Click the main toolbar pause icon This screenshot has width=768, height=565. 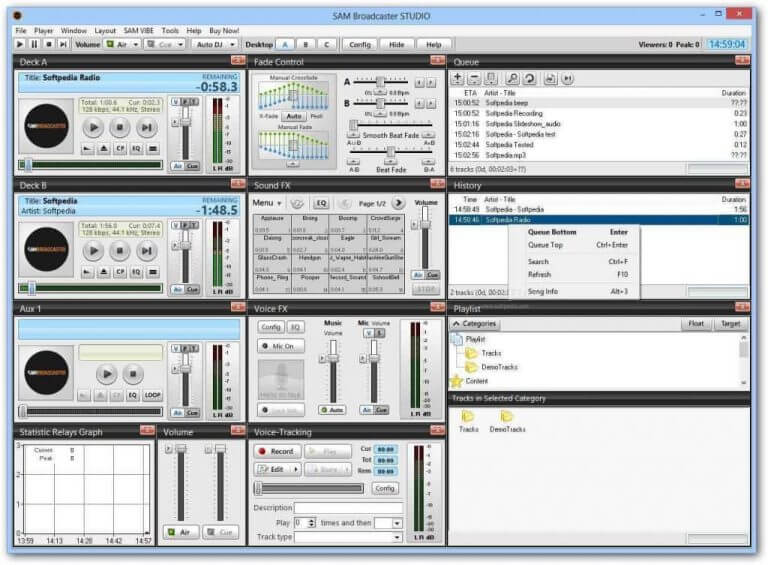[34, 44]
